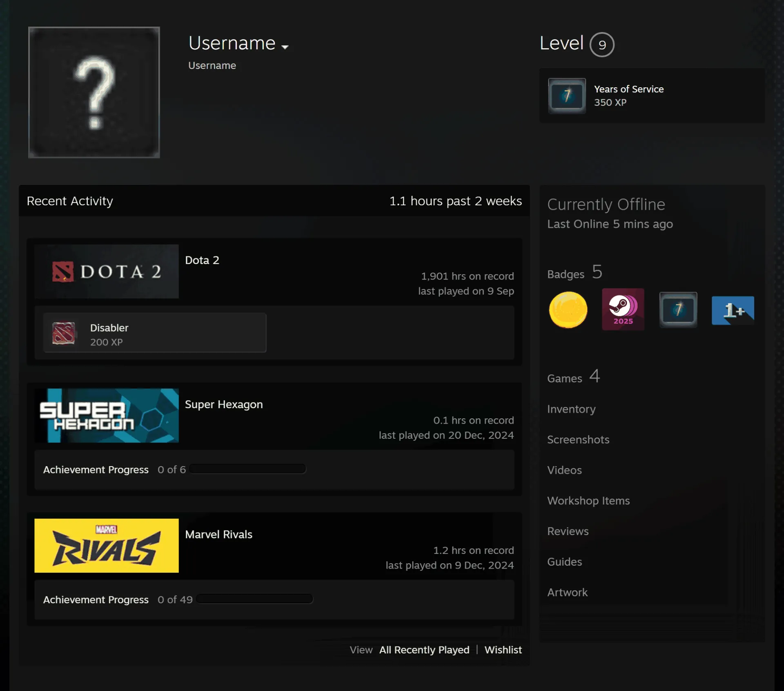Viewport: 784px width, 691px height.
Task: Click the Last Online 5 mins ago text
Action: [610, 224]
